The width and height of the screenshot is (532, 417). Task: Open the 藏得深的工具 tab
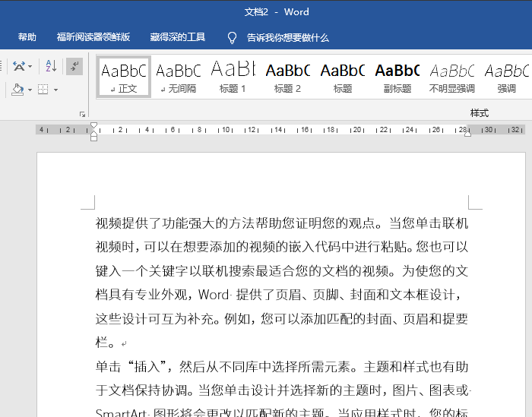(x=178, y=37)
